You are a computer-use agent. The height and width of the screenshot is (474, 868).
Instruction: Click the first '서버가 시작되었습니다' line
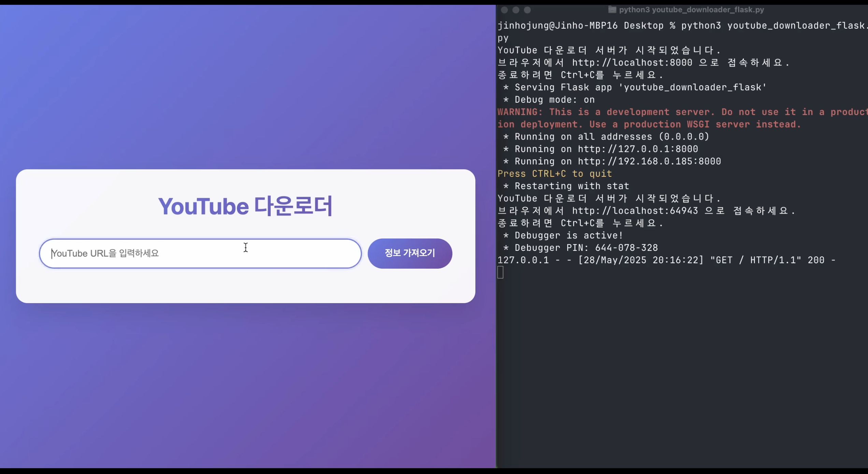click(609, 50)
